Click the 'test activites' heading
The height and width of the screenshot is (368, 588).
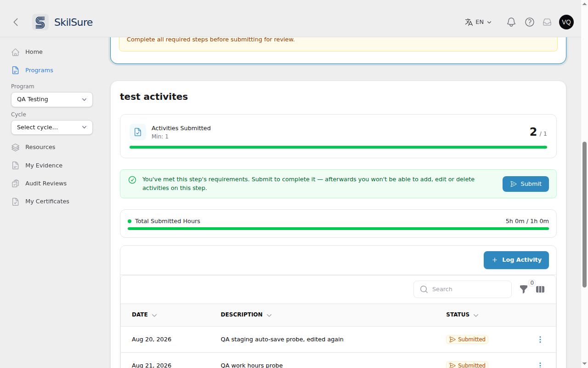click(x=154, y=97)
